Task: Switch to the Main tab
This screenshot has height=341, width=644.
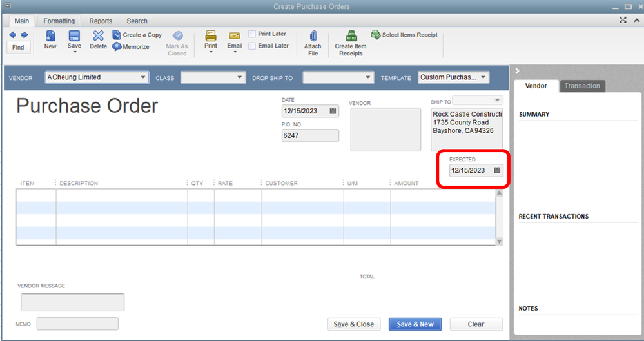Action: (22, 21)
